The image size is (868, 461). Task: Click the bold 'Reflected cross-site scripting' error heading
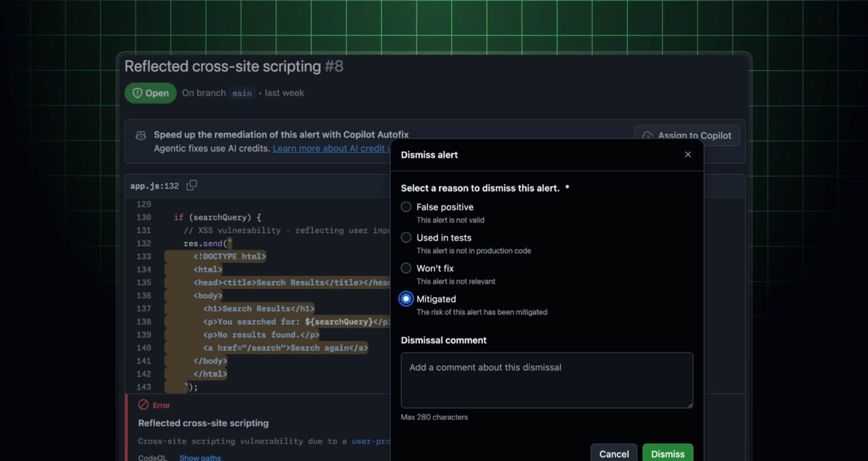coord(203,423)
